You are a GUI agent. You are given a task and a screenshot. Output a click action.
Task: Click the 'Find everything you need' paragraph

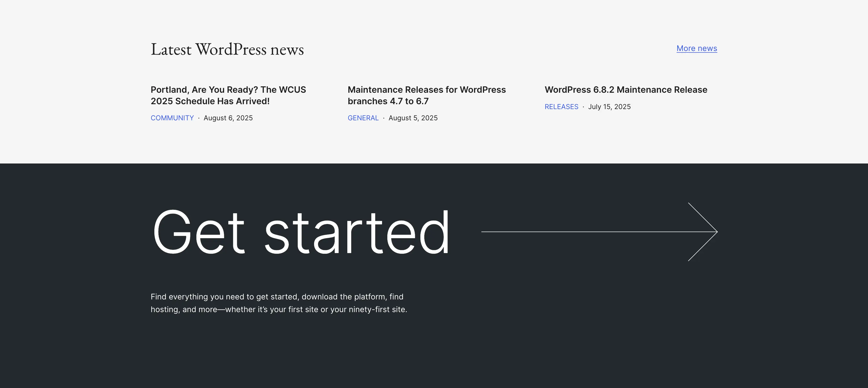coord(279,303)
